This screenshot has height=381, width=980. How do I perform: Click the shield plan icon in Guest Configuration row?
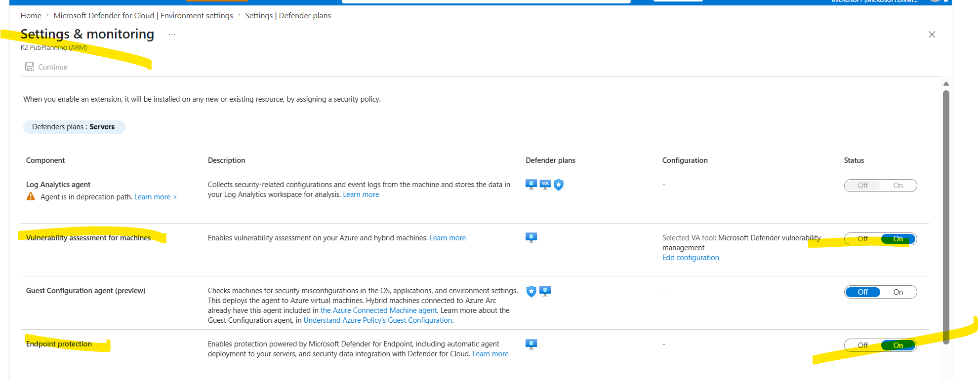coord(531,291)
